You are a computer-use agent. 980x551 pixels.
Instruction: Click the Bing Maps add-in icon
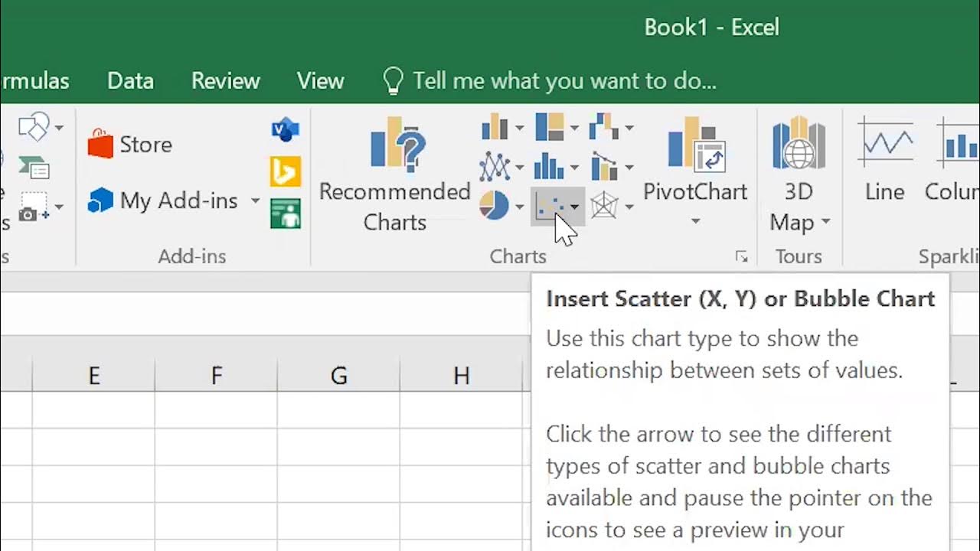[x=286, y=171]
